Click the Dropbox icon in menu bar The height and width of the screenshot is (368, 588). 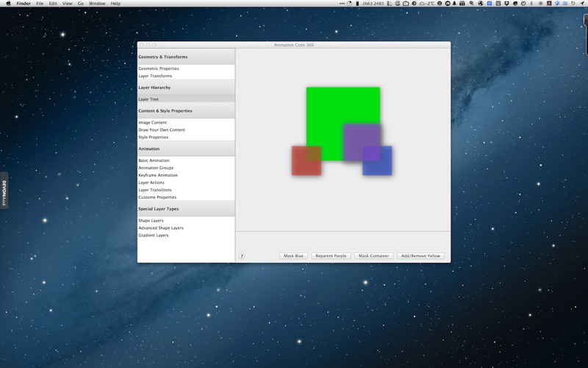(x=506, y=4)
